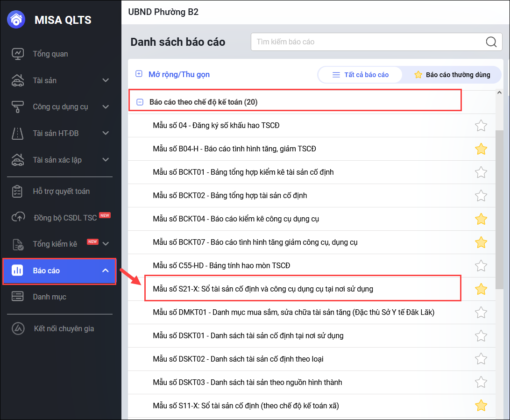Star the Mẫu số DSKT03 report

[481, 383]
